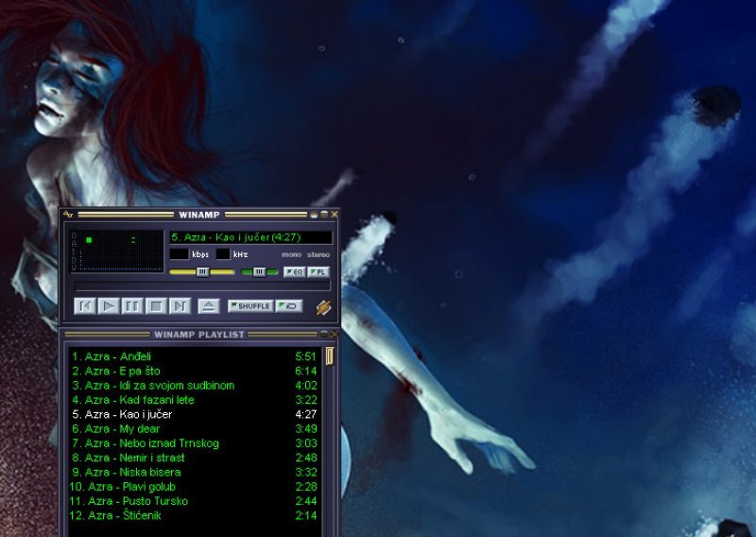Image resolution: width=756 pixels, height=537 pixels.
Task: Select '4. Azra - Kad fazani lete'
Action: 195,400
